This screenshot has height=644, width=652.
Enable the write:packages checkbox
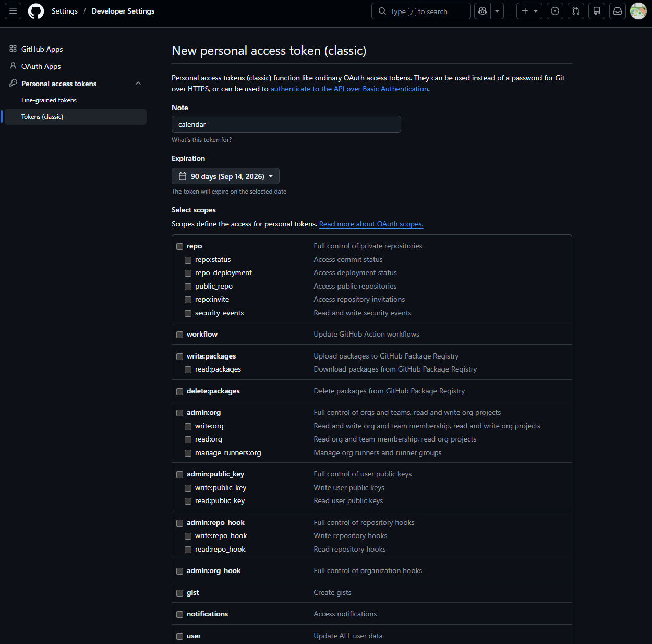tap(179, 356)
